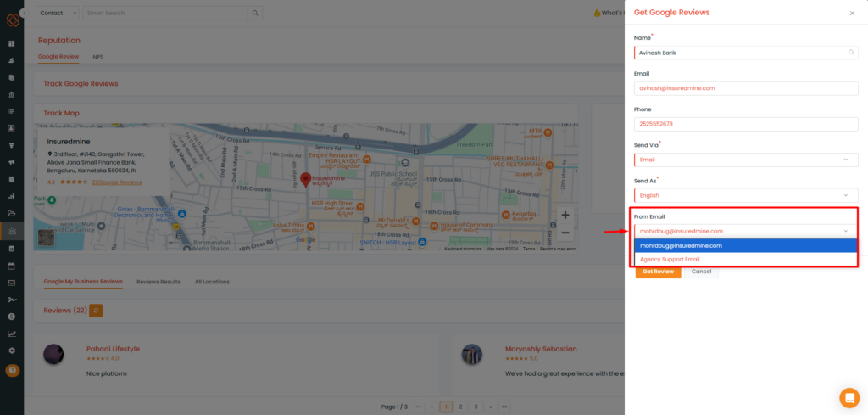868x415 pixels.
Task: Go to the next reviews page
Action: click(490, 407)
